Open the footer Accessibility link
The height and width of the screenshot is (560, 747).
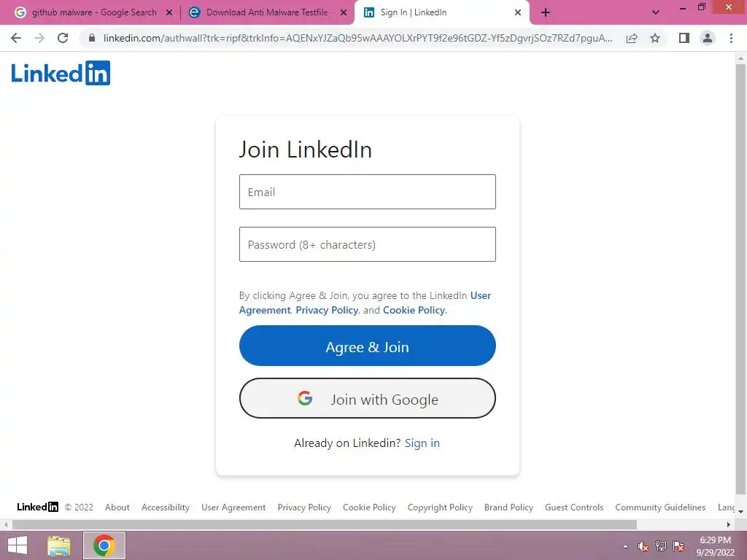click(x=166, y=507)
